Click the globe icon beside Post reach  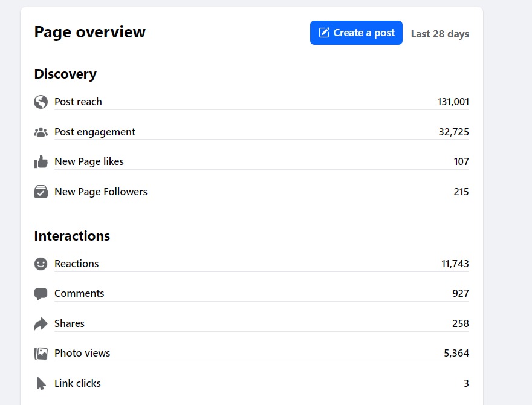41,102
